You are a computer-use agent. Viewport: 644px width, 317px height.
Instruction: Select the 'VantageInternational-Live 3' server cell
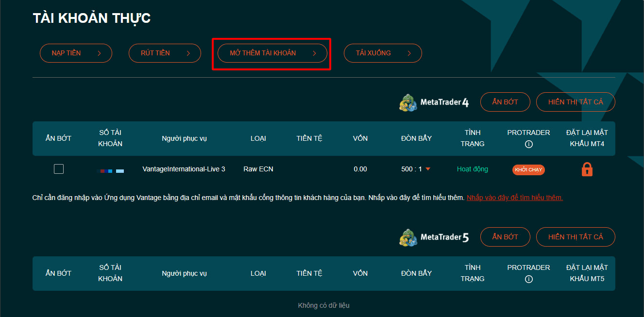click(x=184, y=169)
